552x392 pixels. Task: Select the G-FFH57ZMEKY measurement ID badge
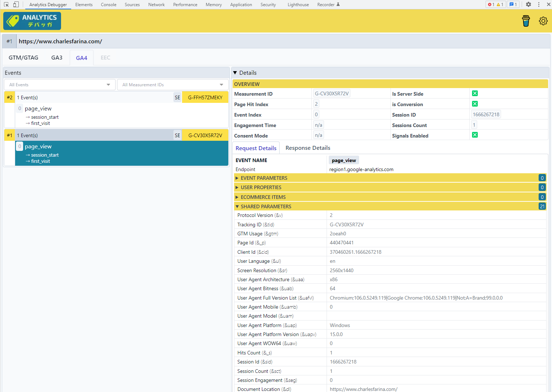tap(205, 97)
